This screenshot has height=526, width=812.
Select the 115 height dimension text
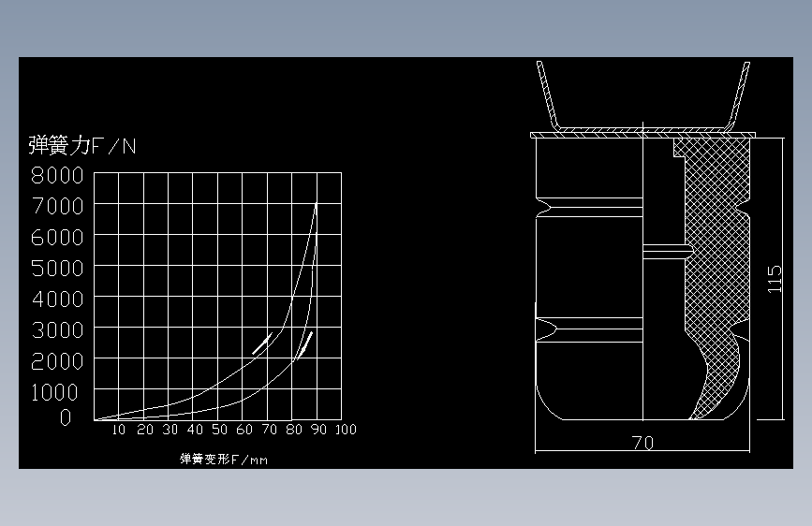775,279
